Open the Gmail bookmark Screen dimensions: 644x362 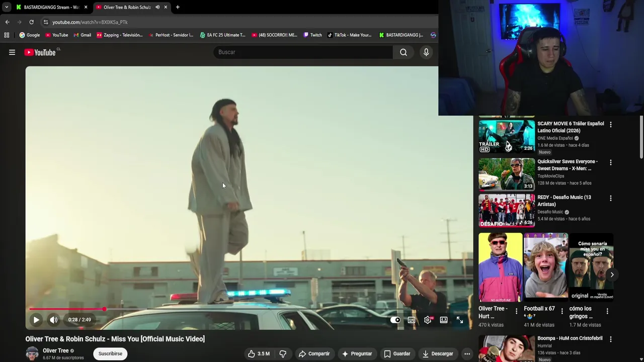[83, 35]
